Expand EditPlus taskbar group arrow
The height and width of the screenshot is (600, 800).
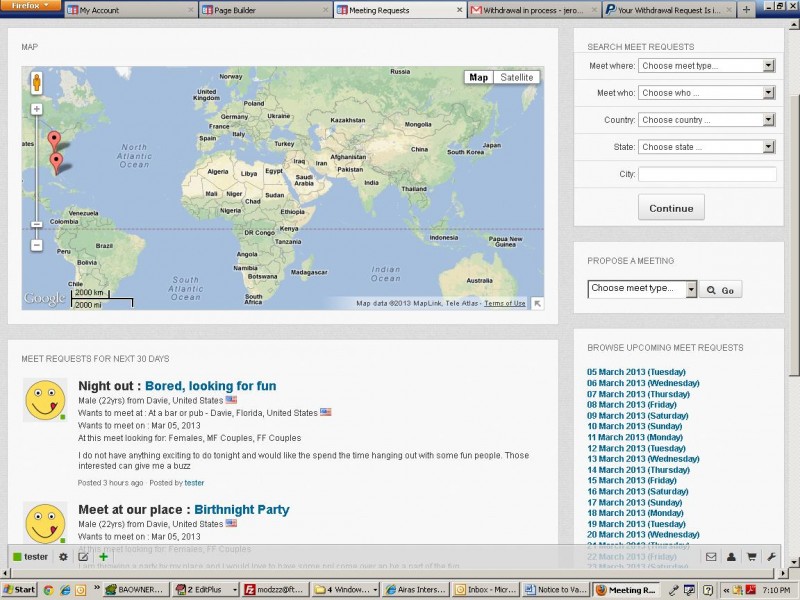(235, 590)
